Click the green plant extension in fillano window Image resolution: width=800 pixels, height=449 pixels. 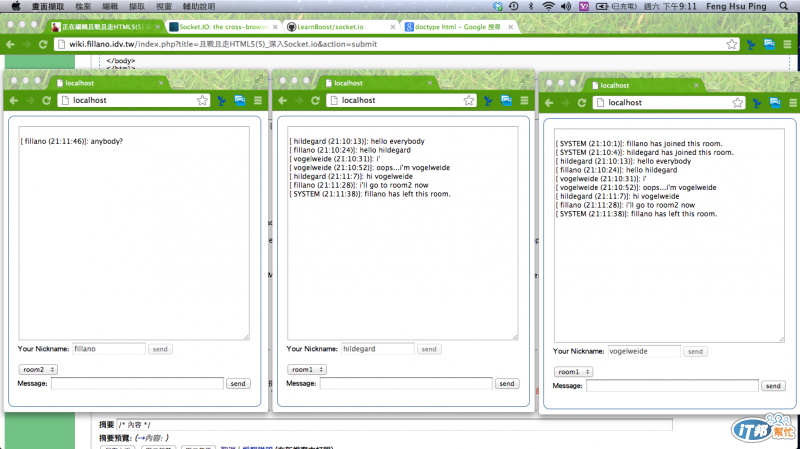pyautogui.click(x=222, y=101)
